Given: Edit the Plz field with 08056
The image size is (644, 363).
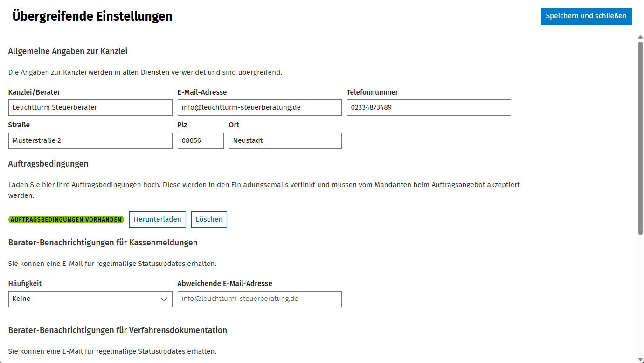Looking at the screenshot, I should 201,140.
